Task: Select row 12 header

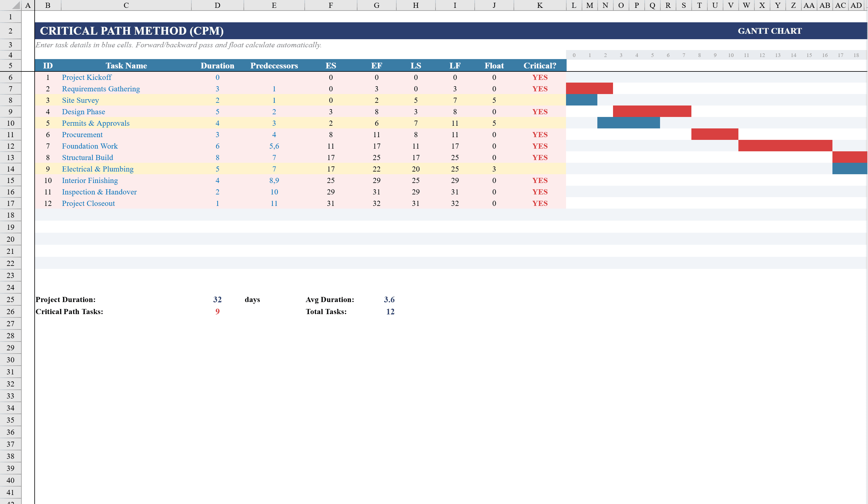Action: pos(10,146)
